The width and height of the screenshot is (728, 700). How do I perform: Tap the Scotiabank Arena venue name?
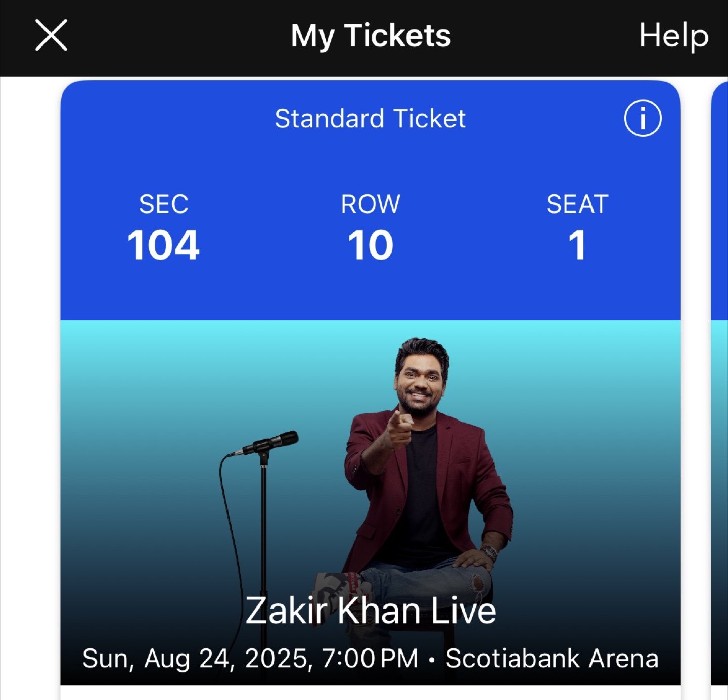point(552,659)
